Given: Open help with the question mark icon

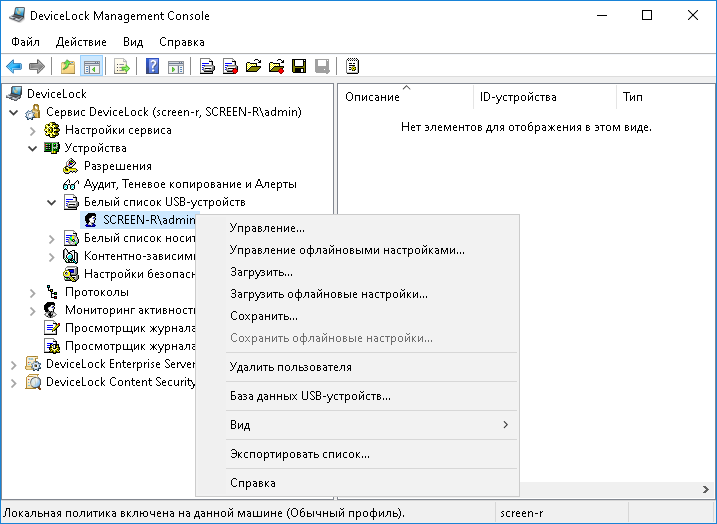Looking at the screenshot, I should point(152,66).
